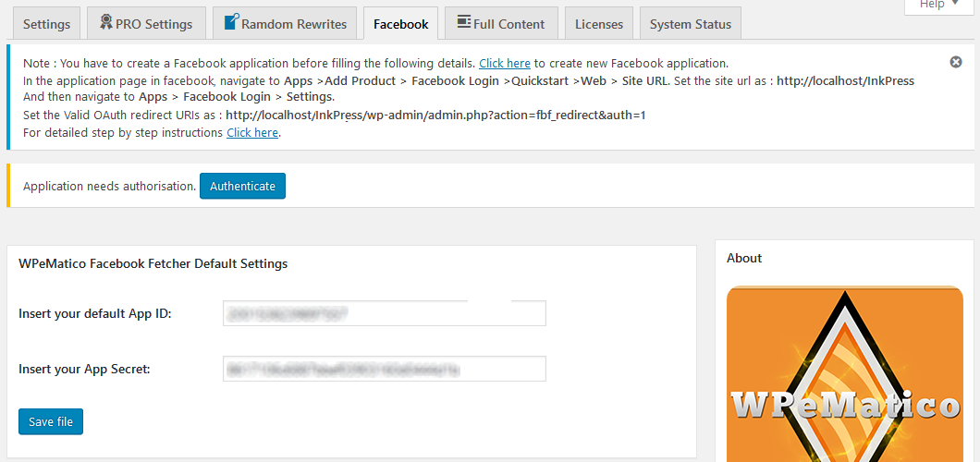The image size is (980, 462).
Task: Dismiss the Facebook note with X icon
Action: click(x=956, y=62)
